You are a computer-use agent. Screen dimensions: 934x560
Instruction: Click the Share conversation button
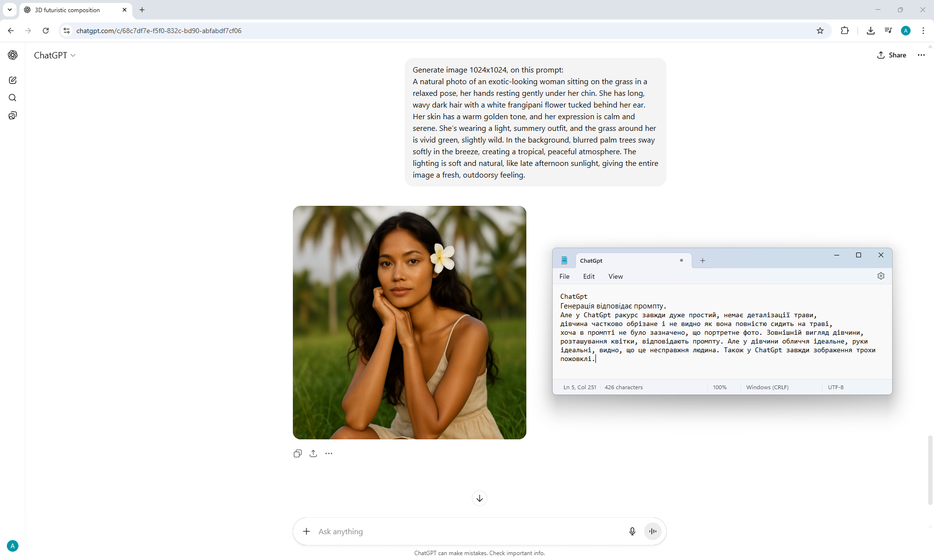[x=892, y=55]
